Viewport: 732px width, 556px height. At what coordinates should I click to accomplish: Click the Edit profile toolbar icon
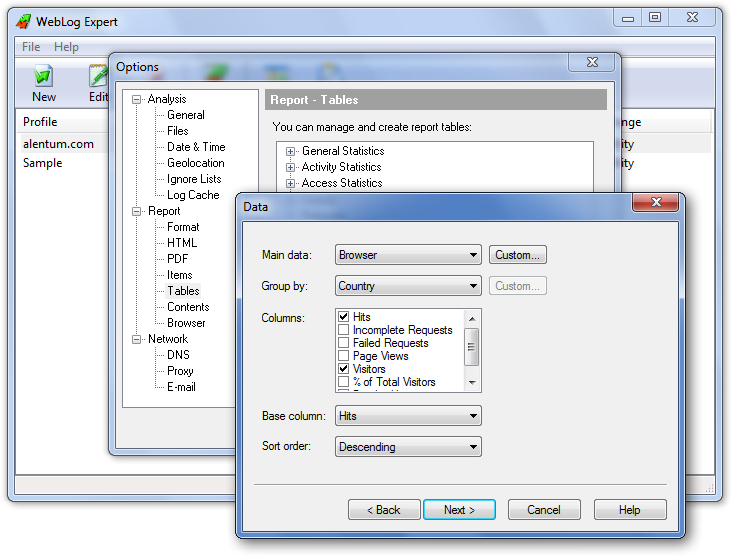click(x=98, y=76)
